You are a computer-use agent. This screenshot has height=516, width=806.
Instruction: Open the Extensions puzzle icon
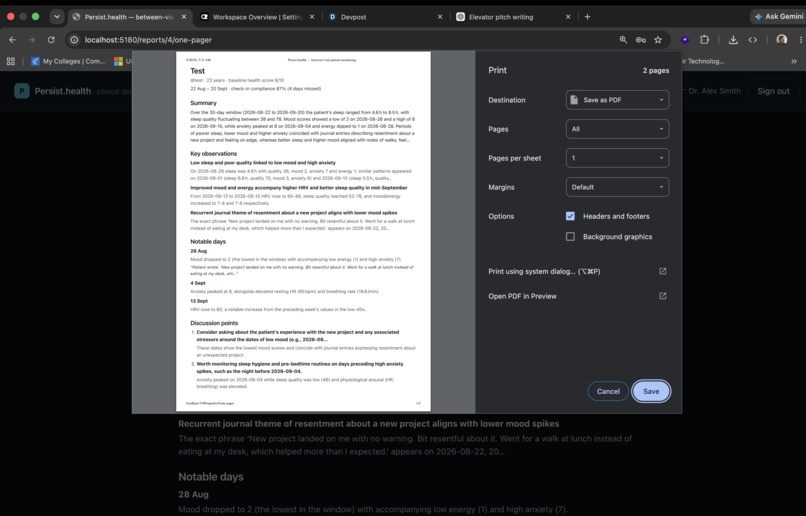[704, 40]
